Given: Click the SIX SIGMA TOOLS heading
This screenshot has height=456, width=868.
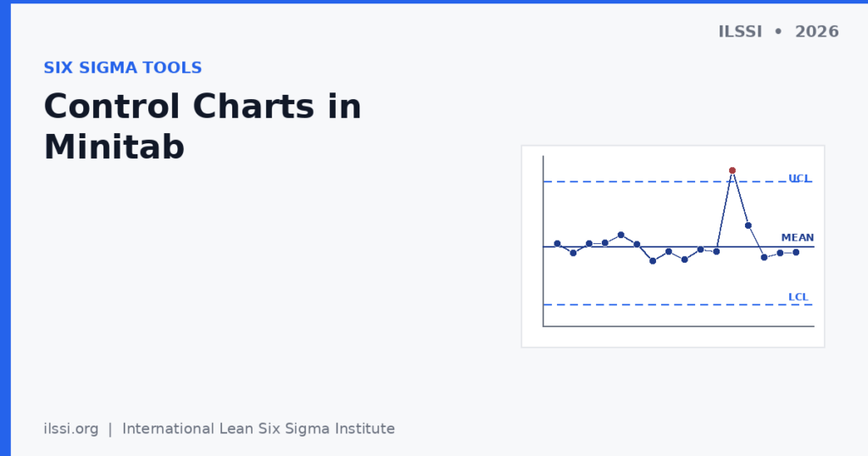Looking at the screenshot, I should pos(123,68).
